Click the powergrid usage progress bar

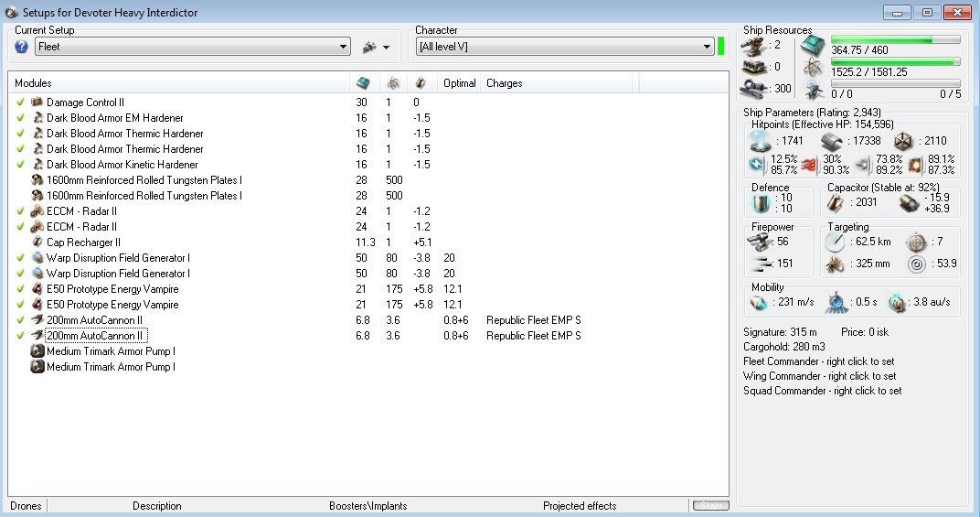click(x=896, y=62)
